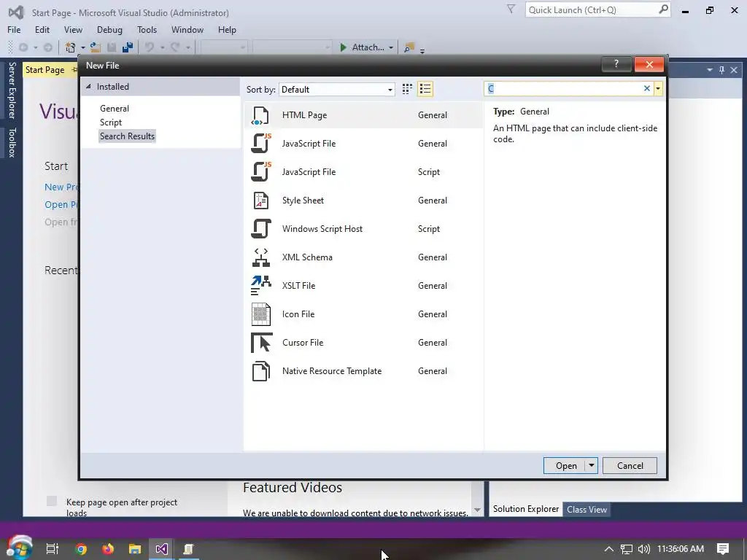Open the Toolbox side tab
The width and height of the screenshot is (747, 560).
coord(12,142)
